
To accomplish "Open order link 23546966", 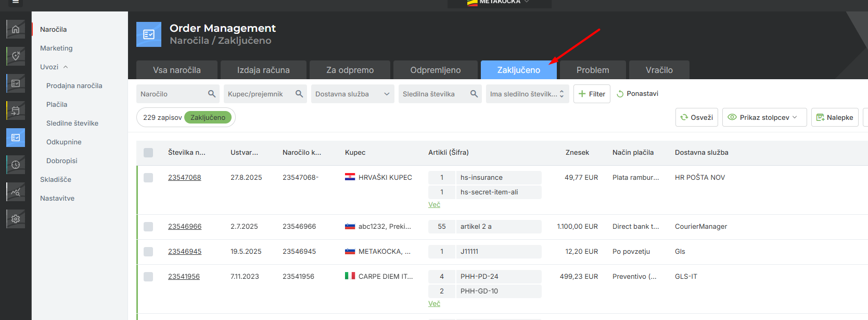I will [x=185, y=226].
